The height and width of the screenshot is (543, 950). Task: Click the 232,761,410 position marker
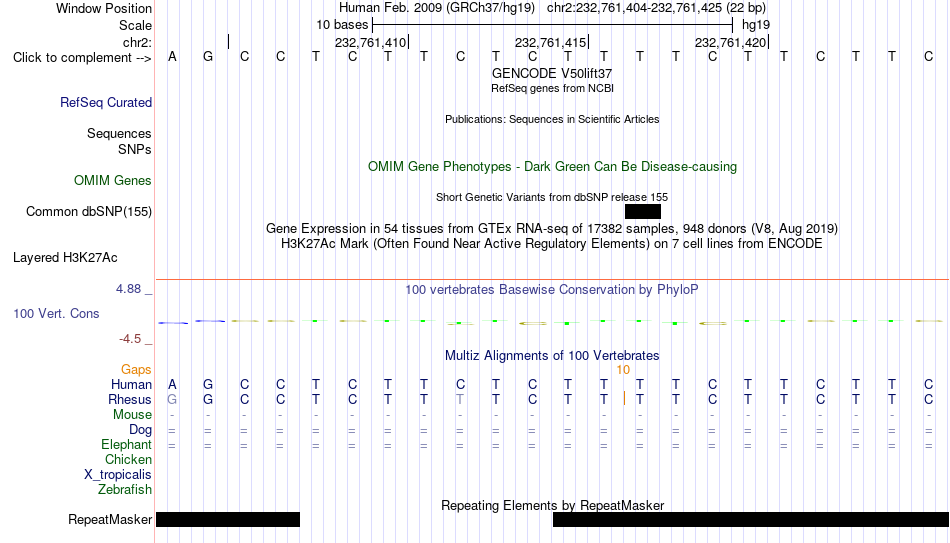370,42
